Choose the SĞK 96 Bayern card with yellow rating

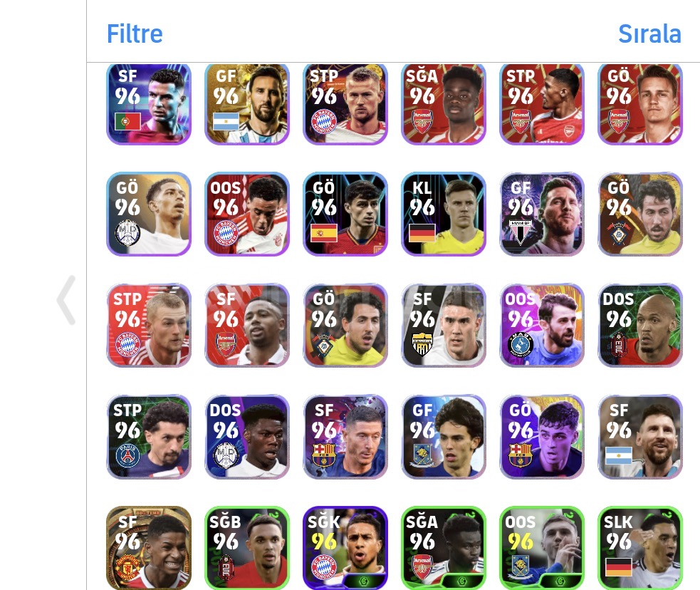click(345, 547)
